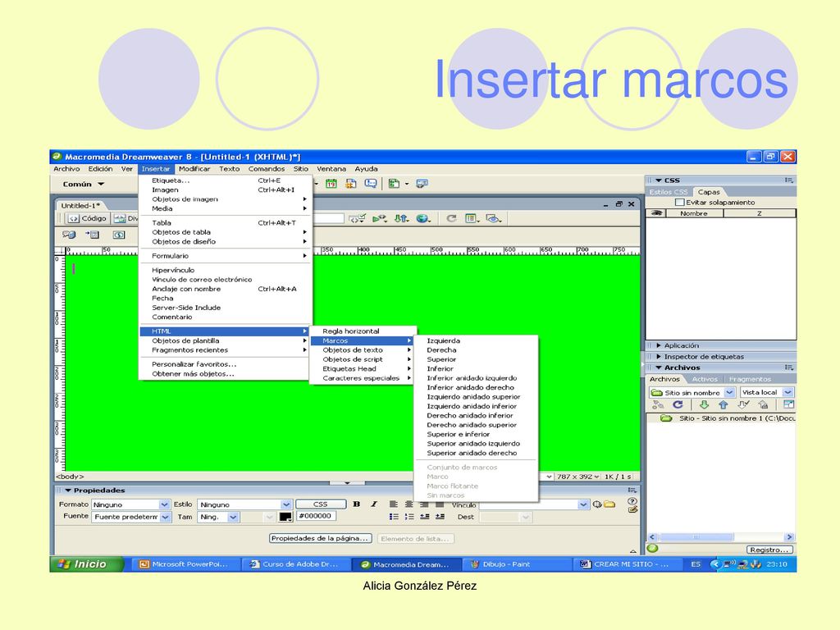Click the Archivos panel horizontal scrollbar
The width and height of the screenshot is (840, 630).
point(720,536)
